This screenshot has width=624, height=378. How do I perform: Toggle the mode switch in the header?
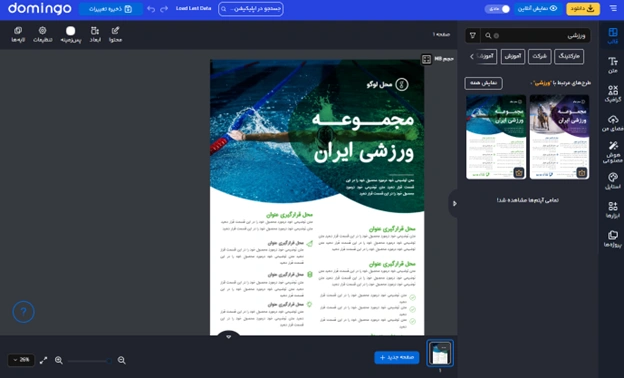point(497,9)
